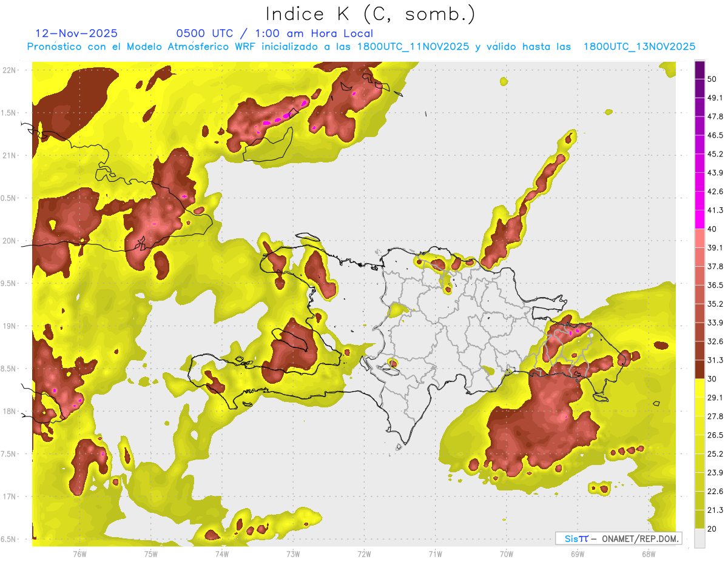Click the colorbar value "40"
The width and height of the screenshot is (728, 562).
(712, 229)
